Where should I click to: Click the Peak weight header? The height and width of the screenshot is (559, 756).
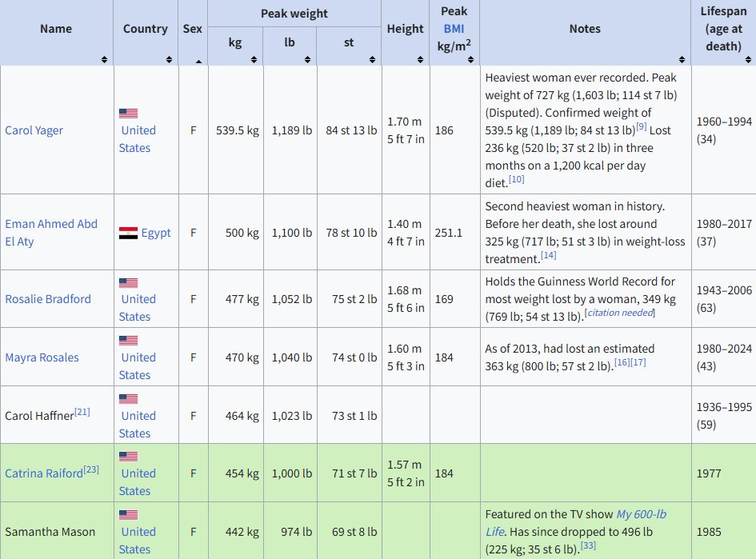click(294, 14)
